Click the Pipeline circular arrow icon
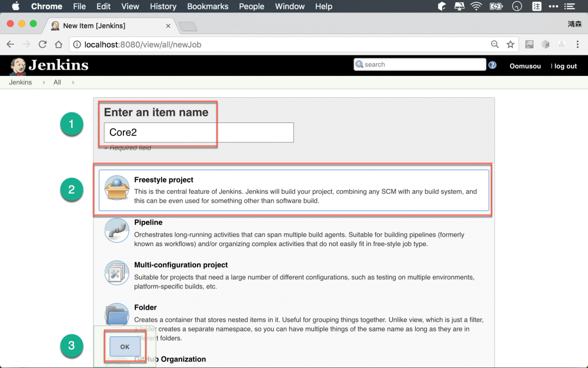 click(116, 231)
